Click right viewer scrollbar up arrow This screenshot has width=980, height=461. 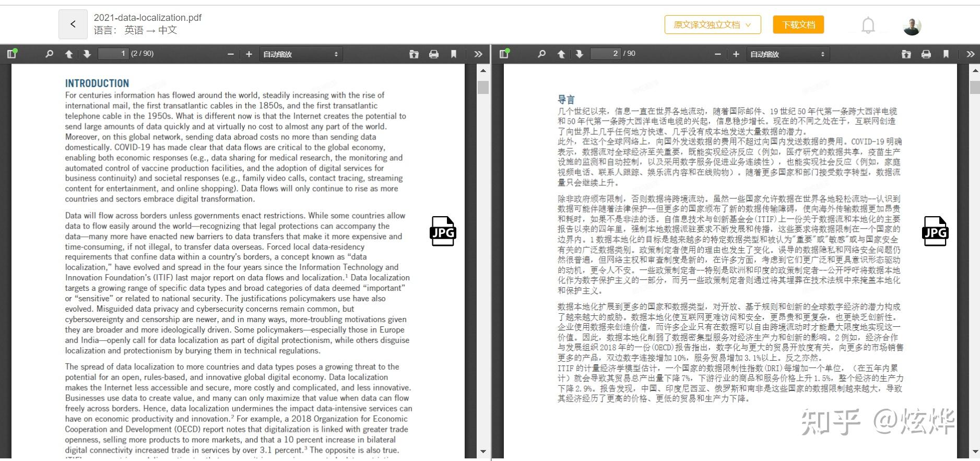pos(975,70)
